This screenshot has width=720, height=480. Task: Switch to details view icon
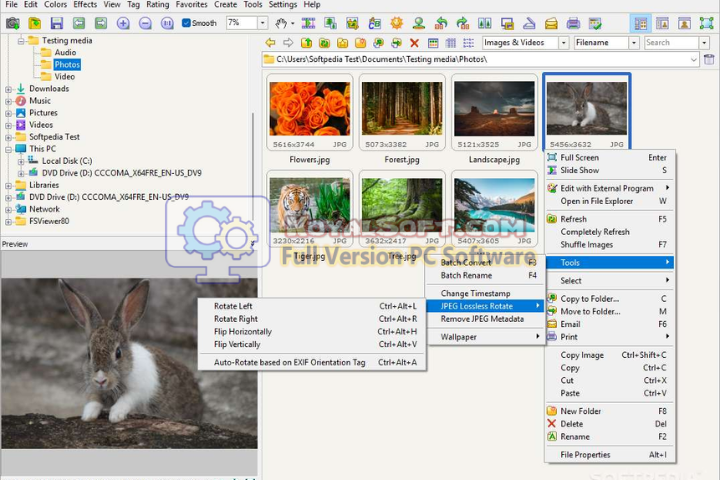pos(451,43)
